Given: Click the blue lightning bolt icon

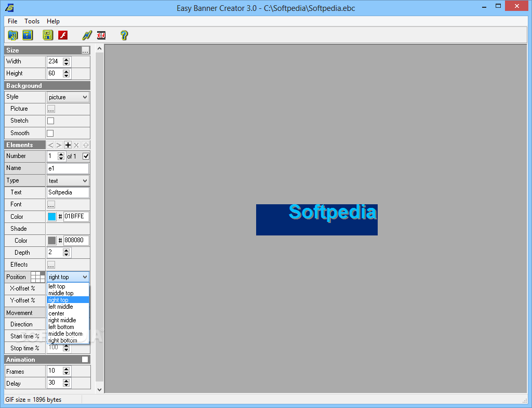Looking at the screenshot, I should [87, 35].
